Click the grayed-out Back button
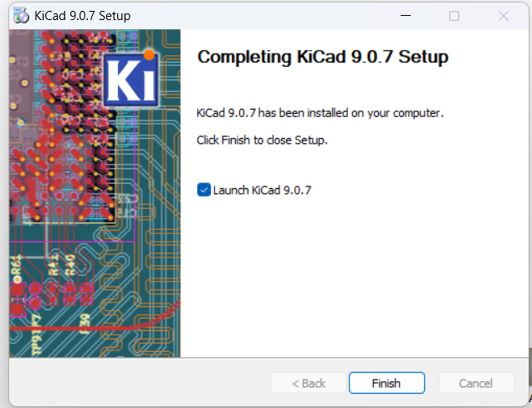This screenshot has height=408, width=532. click(308, 383)
